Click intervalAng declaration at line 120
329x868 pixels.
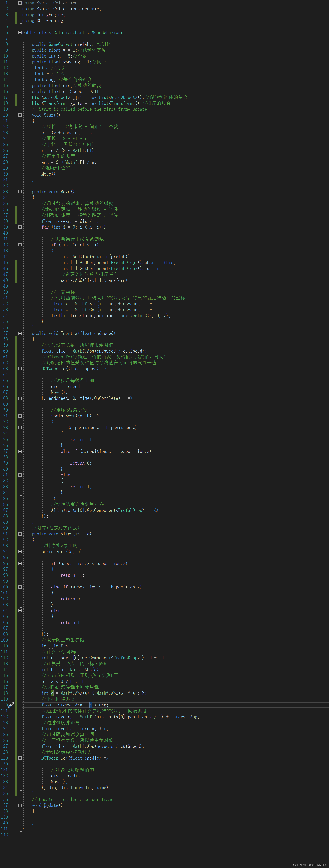(69, 705)
